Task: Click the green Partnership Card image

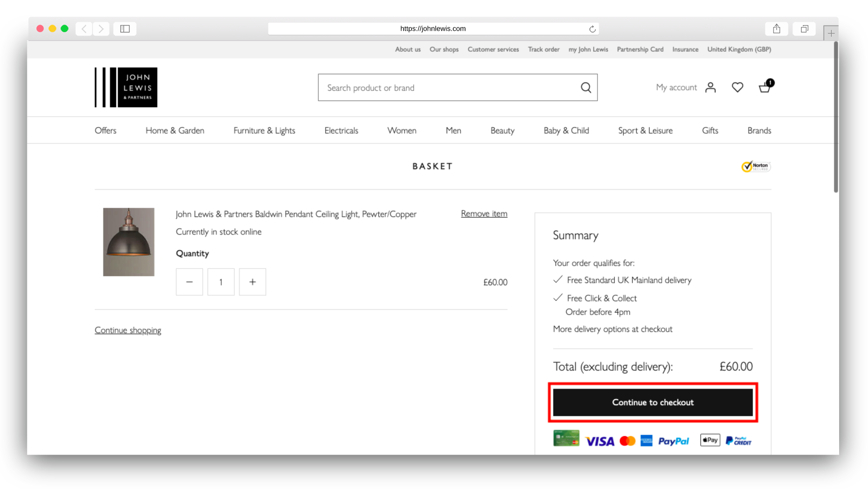Action: pyautogui.click(x=566, y=438)
